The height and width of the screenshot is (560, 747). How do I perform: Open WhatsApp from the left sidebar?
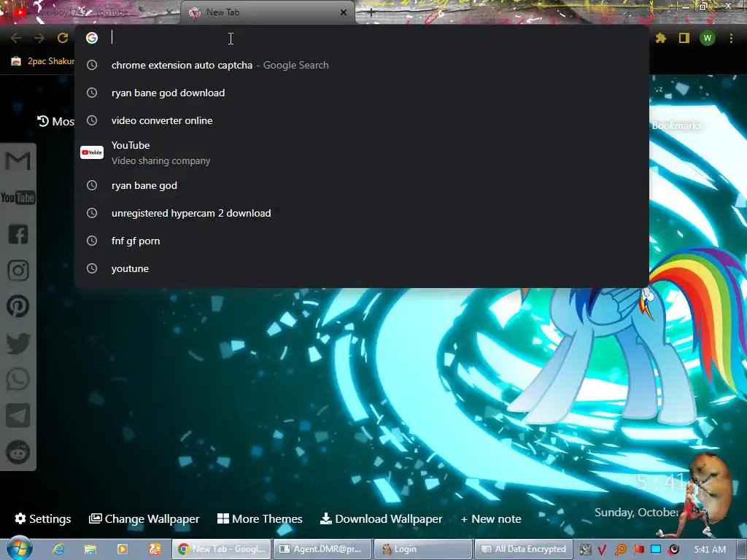coord(18,379)
